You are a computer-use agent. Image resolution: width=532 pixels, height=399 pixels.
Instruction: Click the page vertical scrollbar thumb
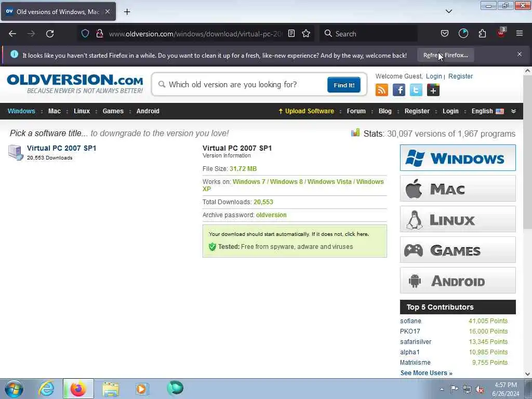528,153
